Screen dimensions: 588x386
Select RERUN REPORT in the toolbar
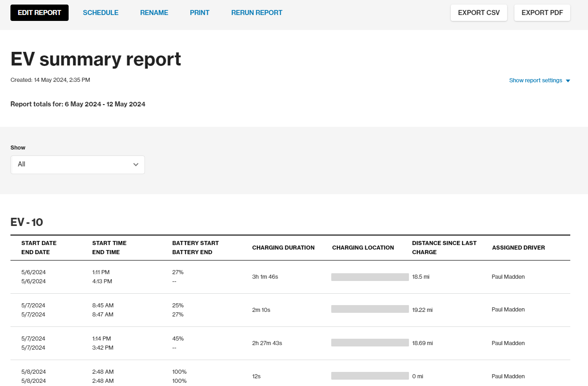(257, 13)
